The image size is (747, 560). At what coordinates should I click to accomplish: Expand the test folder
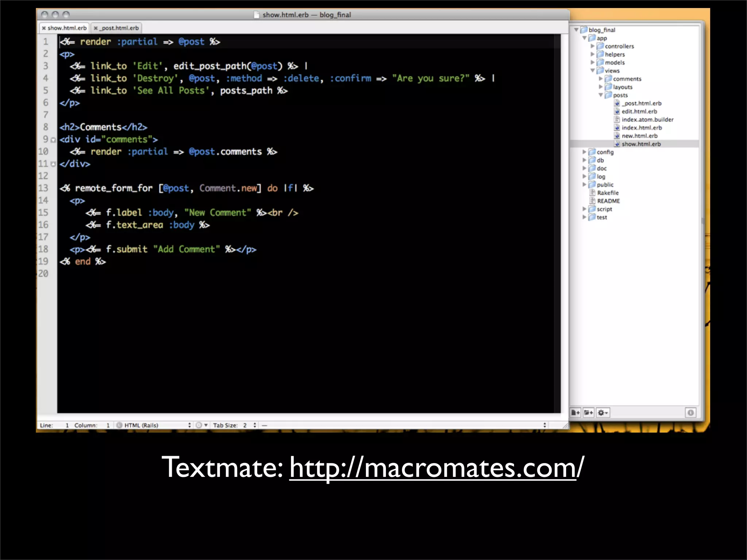click(584, 217)
